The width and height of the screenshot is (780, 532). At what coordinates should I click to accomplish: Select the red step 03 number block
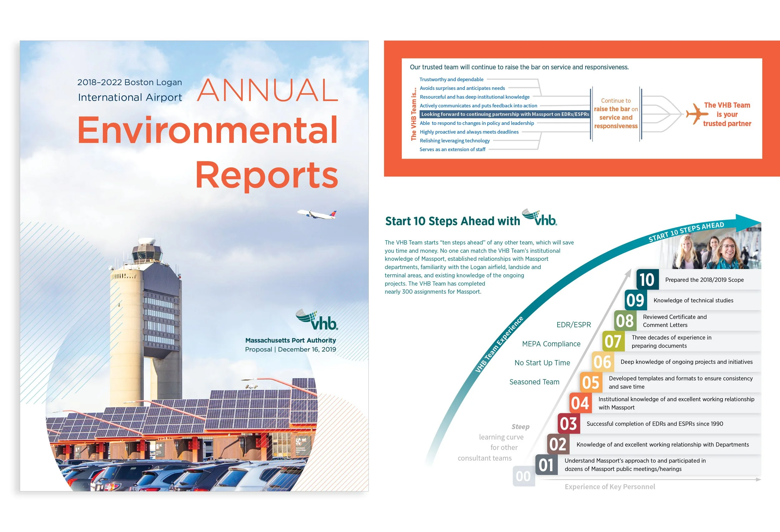coord(568,424)
